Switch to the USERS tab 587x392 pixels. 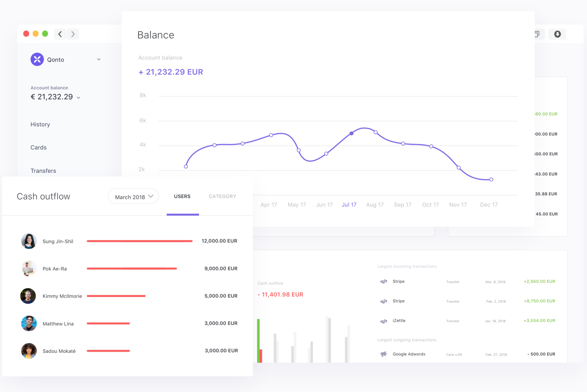pyautogui.click(x=182, y=197)
